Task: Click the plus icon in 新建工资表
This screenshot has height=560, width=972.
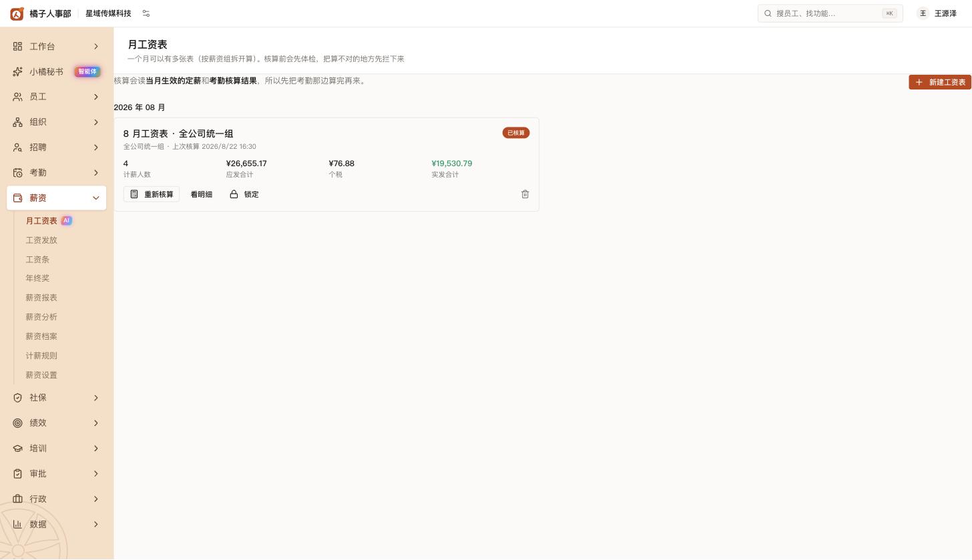Action: coord(919,82)
